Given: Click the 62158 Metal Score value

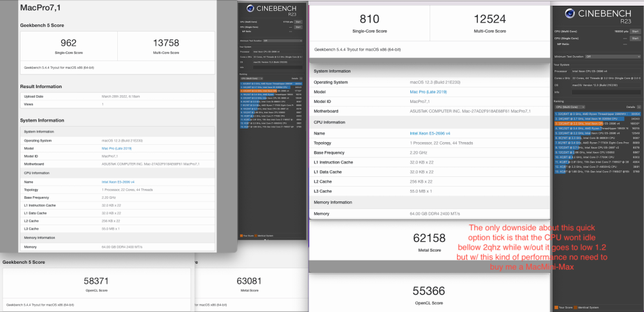Looking at the screenshot, I should point(428,237).
